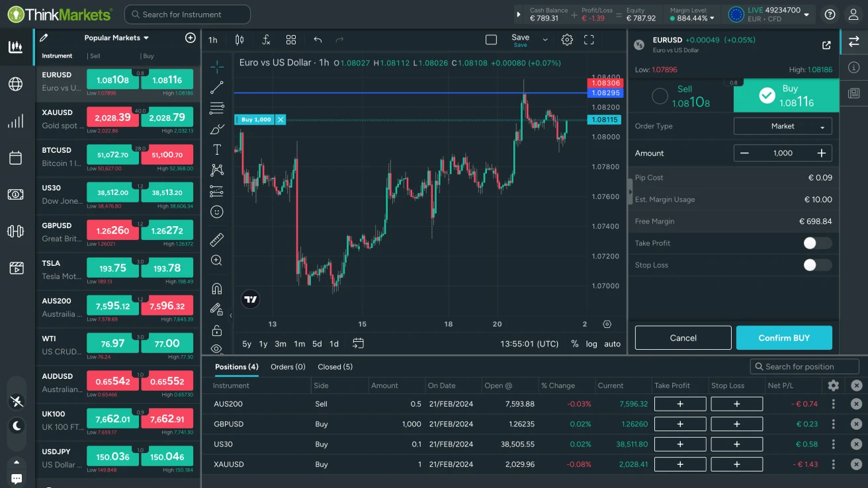868x488 pixels.
Task: Expand the 1h chart timeframe selector
Action: tap(212, 40)
